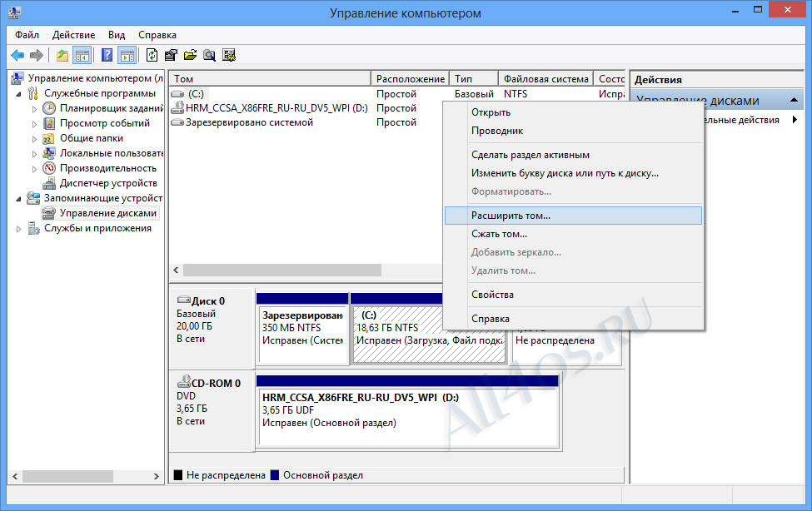Expand the Просмотр событий node

click(34, 124)
